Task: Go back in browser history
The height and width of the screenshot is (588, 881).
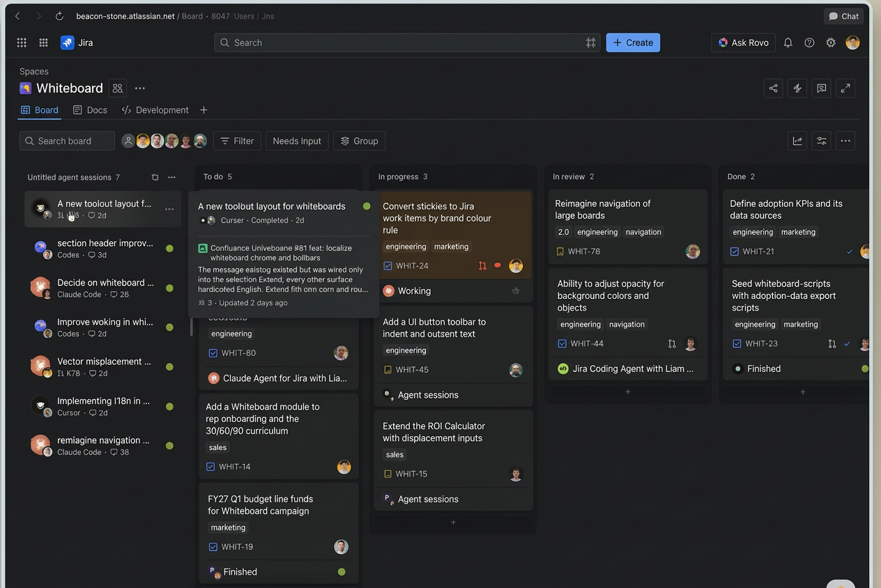Action: [x=17, y=16]
